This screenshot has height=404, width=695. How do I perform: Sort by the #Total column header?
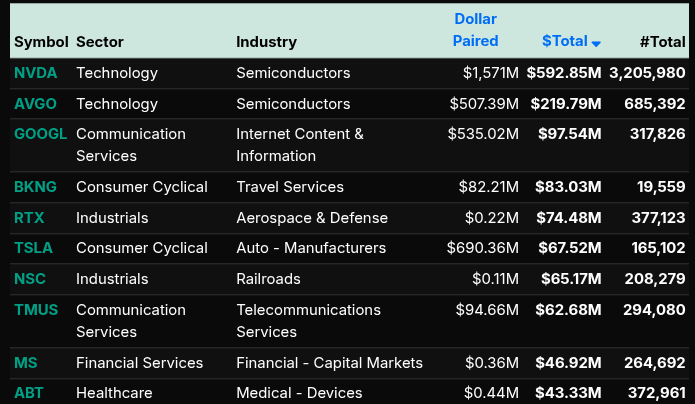click(x=662, y=42)
